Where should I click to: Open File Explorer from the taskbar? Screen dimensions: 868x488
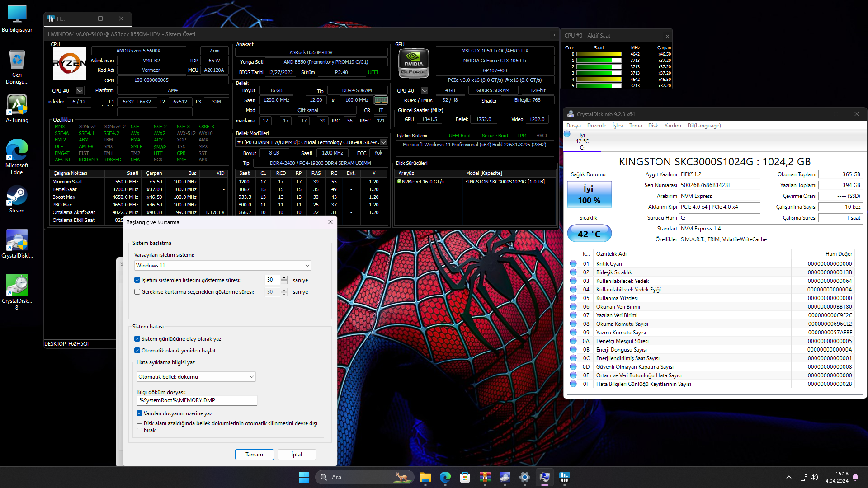pyautogui.click(x=425, y=477)
